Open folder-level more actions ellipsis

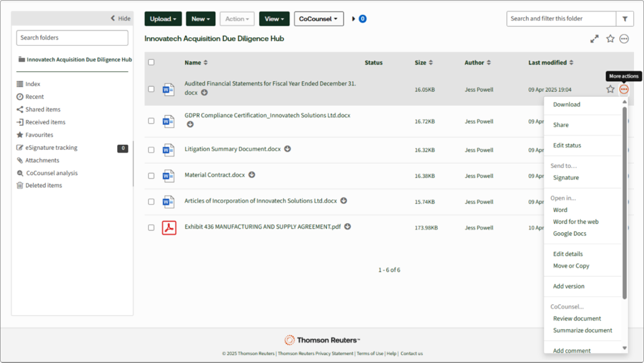click(624, 39)
